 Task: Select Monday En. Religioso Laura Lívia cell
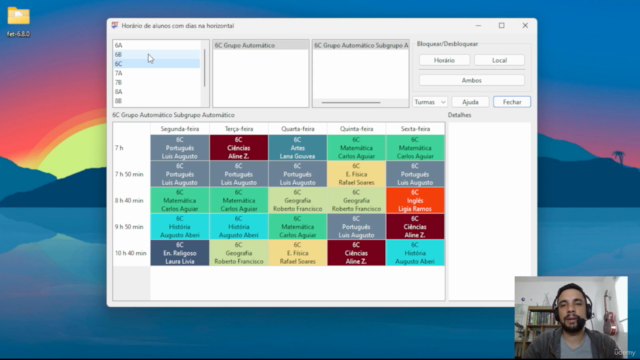click(x=180, y=253)
